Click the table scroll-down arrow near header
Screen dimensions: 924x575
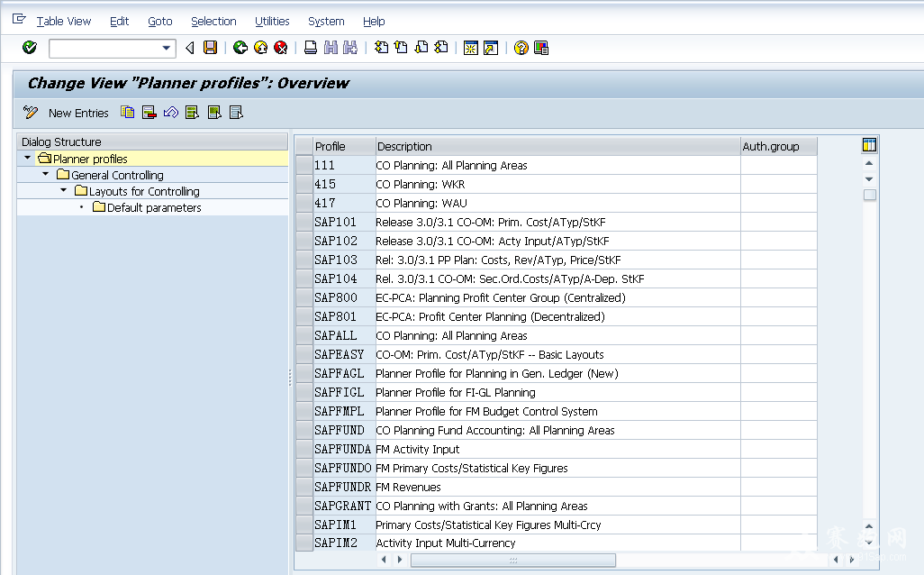click(869, 178)
